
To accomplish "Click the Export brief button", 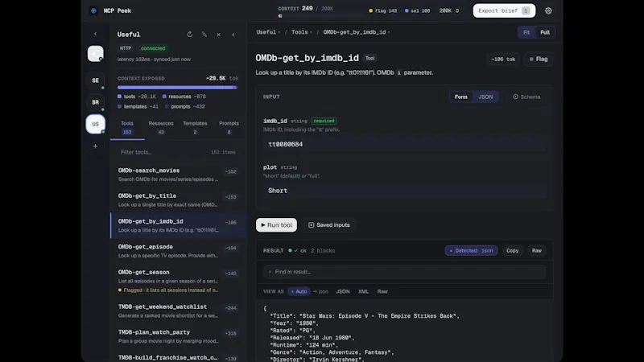I will (504, 10).
